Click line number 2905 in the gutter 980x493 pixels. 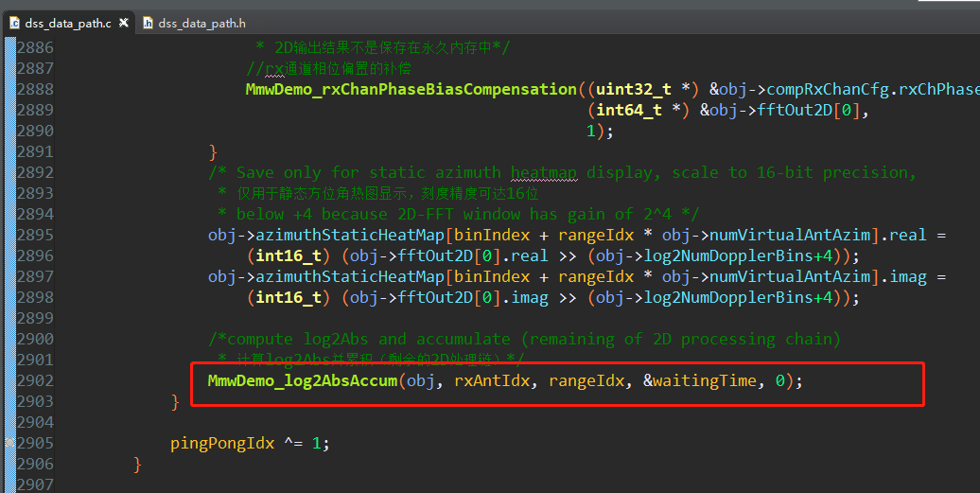[x=36, y=443]
